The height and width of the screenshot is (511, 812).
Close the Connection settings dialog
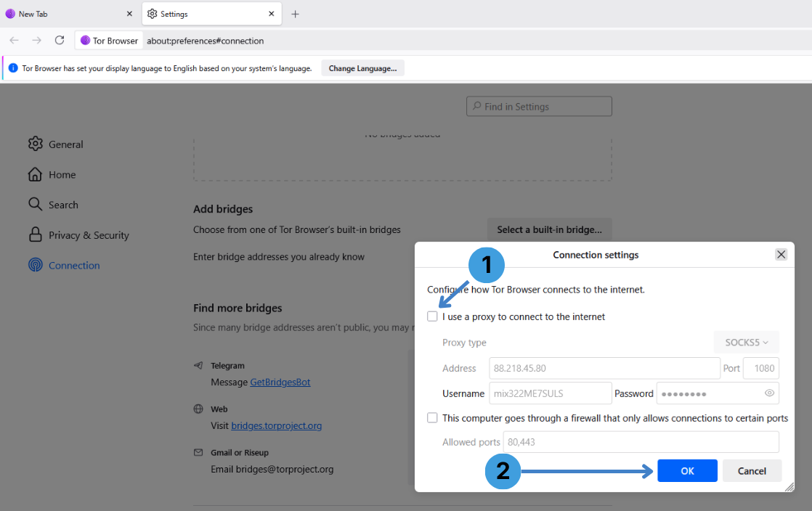pyautogui.click(x=781, y=254)
